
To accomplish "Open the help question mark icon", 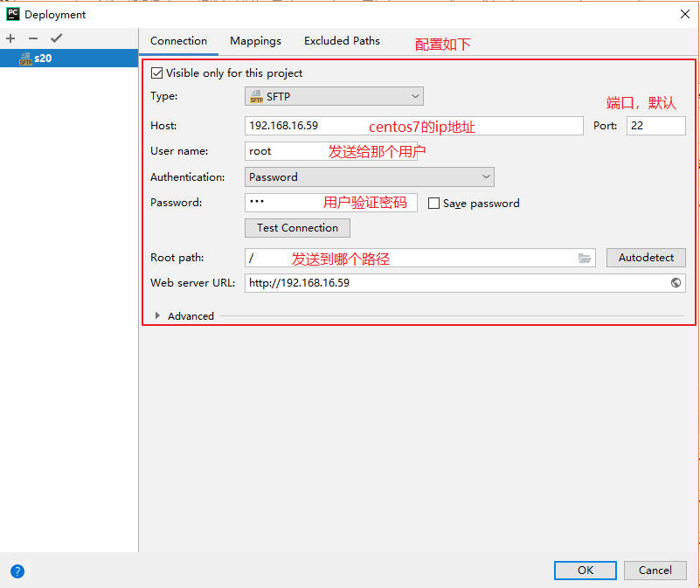I will pyautogui.click(x=17, y=571).
